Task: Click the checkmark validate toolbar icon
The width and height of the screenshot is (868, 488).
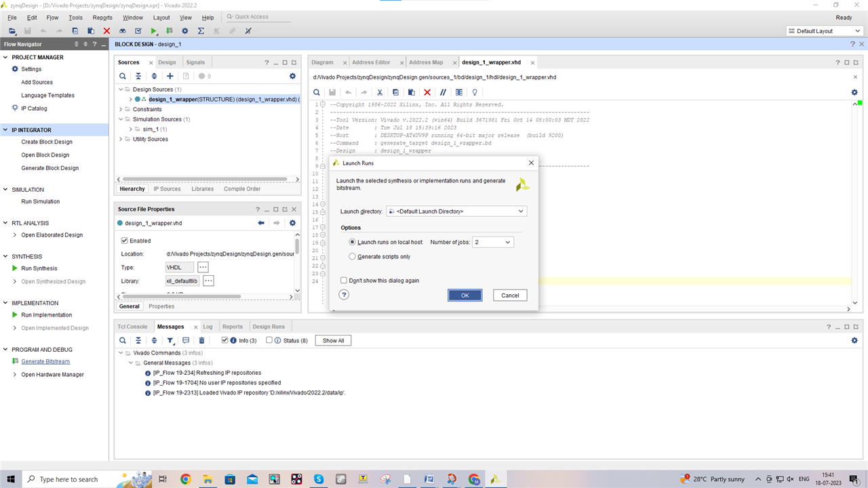Action: pyautogui.click(x=138, y=31)
